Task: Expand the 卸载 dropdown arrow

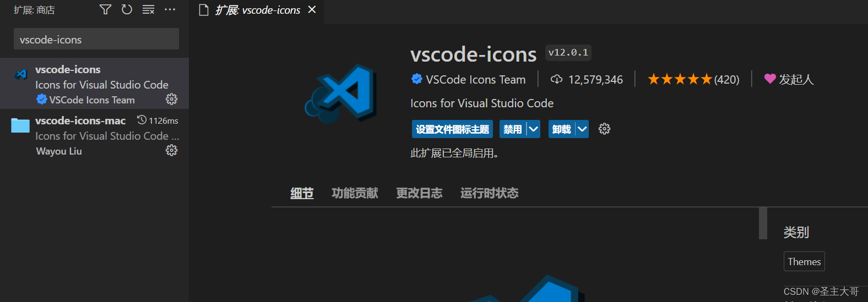Action: pyautogui.click(x=582, y=129)
